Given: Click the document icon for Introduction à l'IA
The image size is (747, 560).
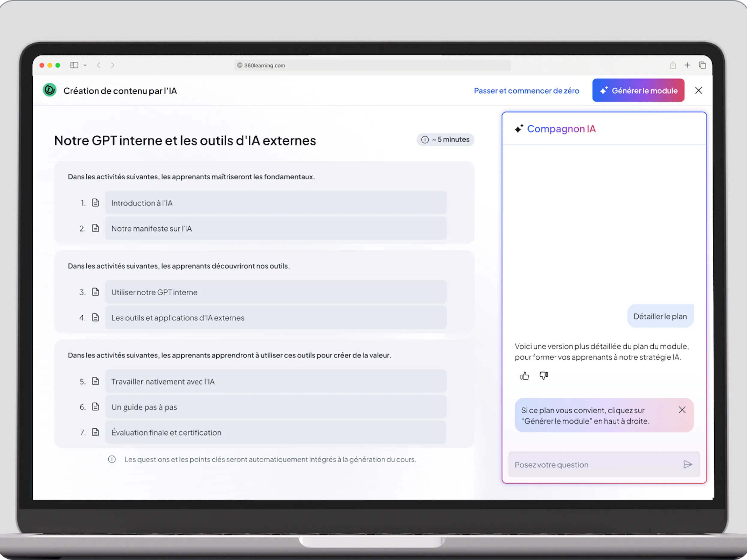Looking at the screenshot, I should [96, 202].
